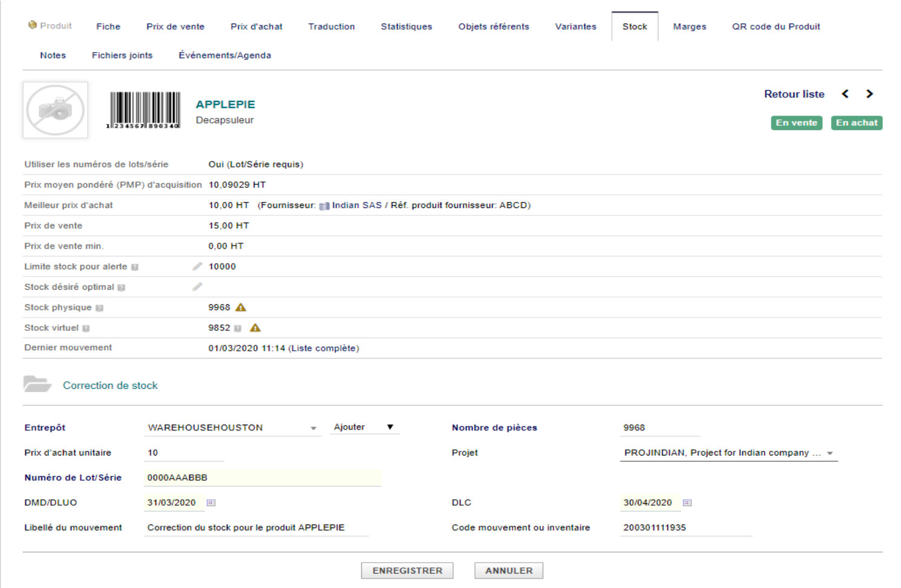Viewport: 901px width, 588px height.
Task: Open the DLC date calendar picker icon
Action: tap(687, 503)
